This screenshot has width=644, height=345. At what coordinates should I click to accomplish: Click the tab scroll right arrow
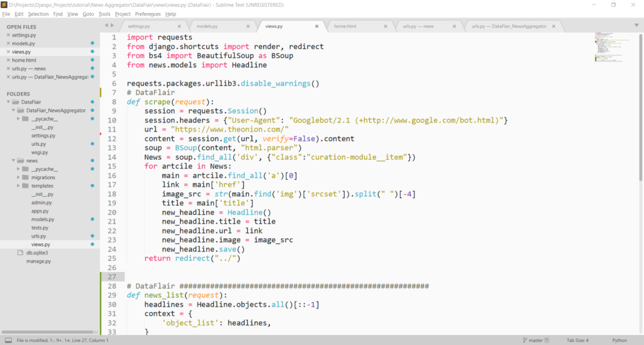click(x=113, y=26)
